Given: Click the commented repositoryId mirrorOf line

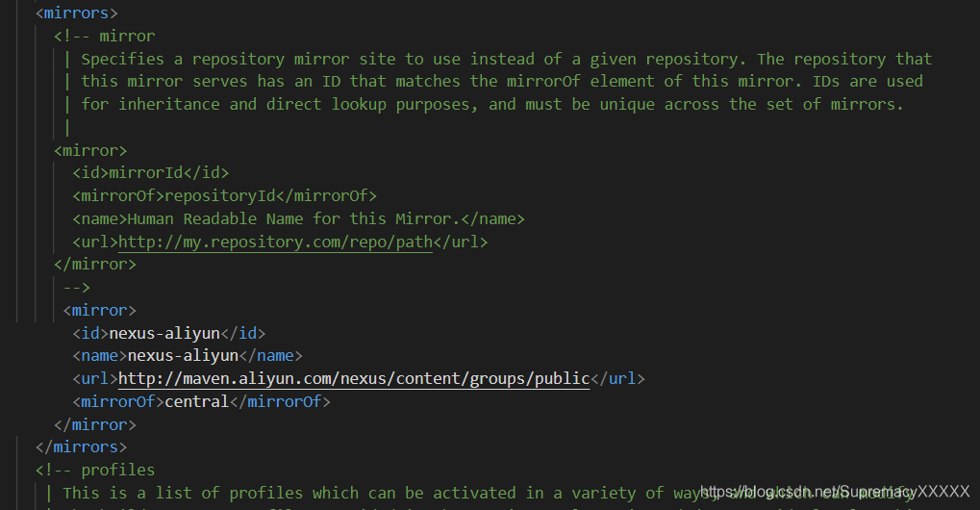Looking at the screenshot, I should pyautogui.click(x=224, y=196).
